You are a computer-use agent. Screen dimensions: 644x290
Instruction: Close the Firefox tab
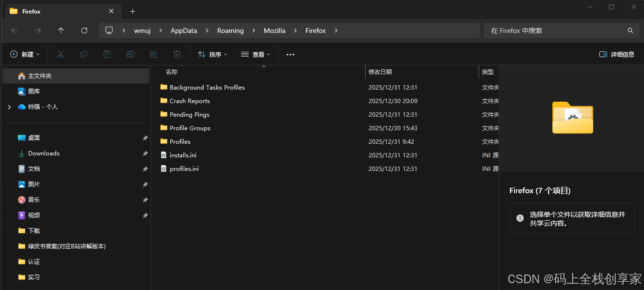click(112, 11)
